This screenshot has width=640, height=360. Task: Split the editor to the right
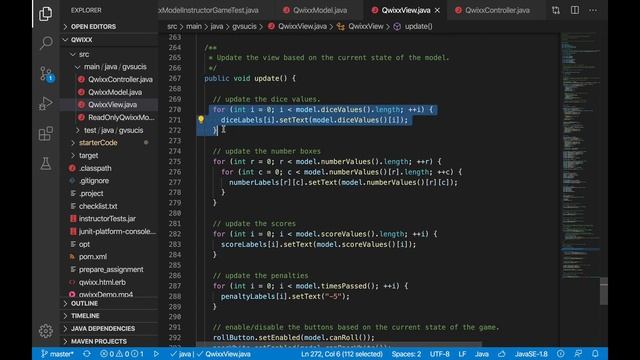pos(575,10)
